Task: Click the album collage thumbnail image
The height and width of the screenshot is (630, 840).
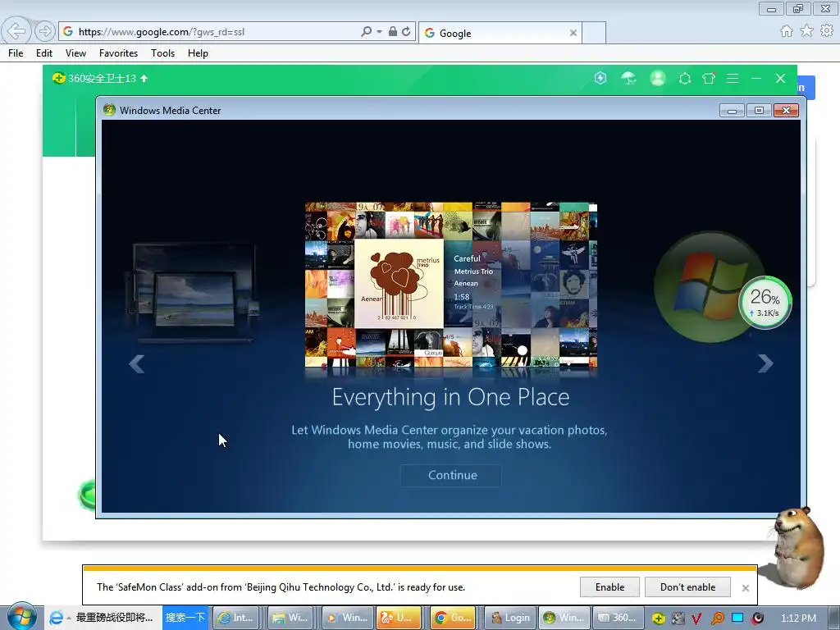Action: click(x=451, y=285)
